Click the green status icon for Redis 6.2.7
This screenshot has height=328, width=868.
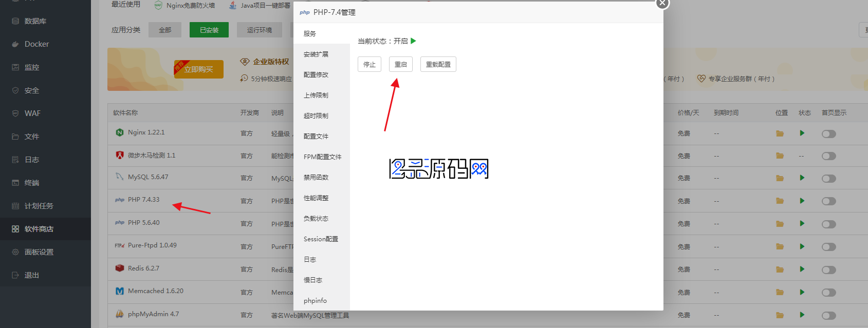point(802,269)
